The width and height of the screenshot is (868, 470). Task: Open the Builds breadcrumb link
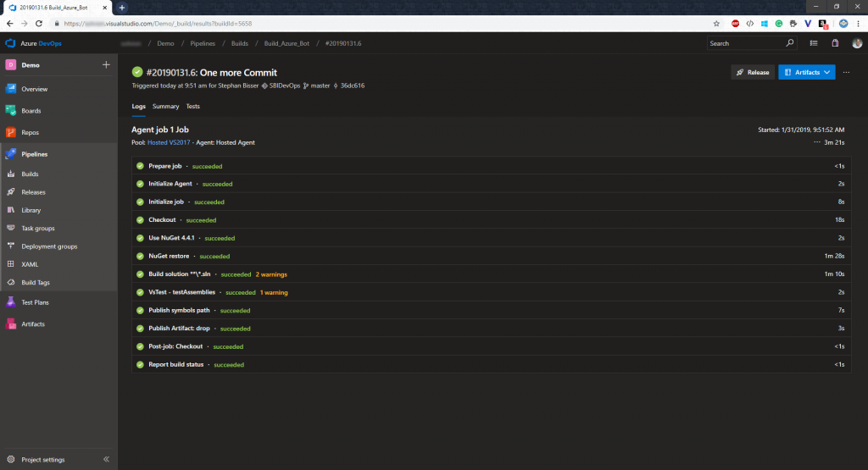[240, 43]
